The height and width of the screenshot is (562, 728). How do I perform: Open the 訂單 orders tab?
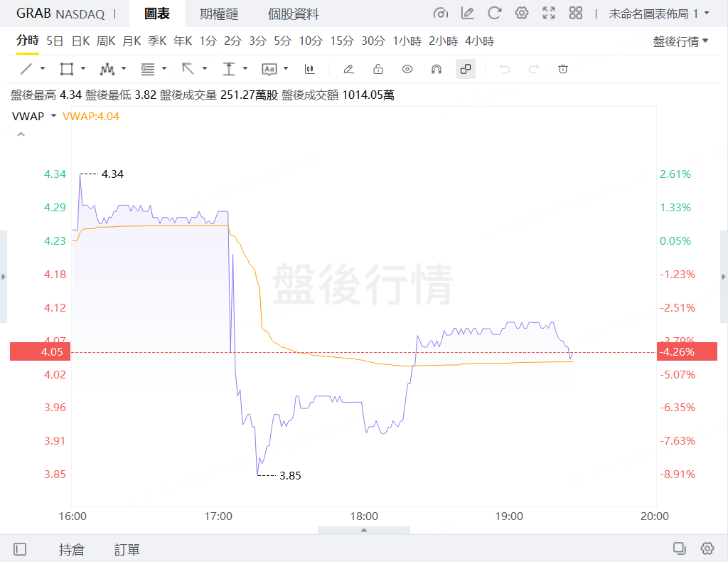(127, 549)
